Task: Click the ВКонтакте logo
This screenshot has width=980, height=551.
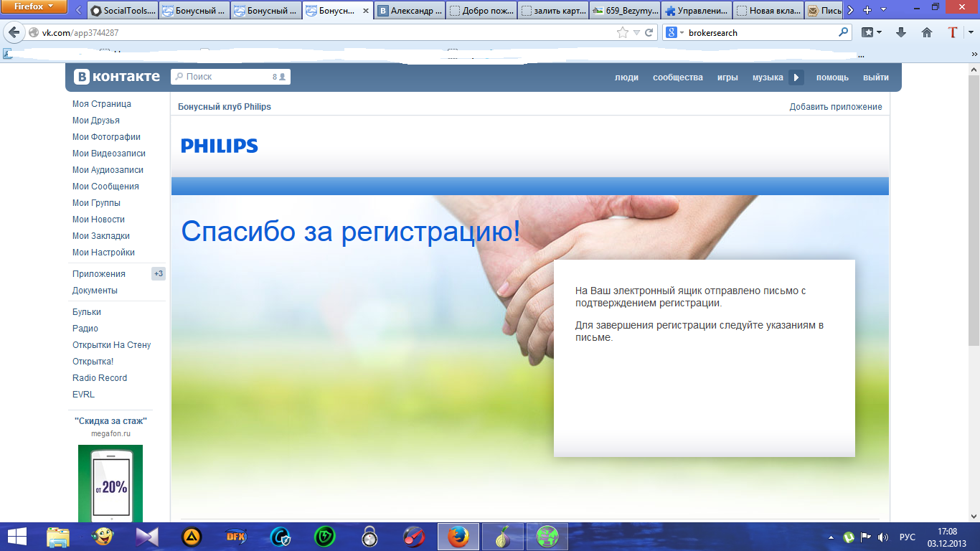Action: pyautogui.click(x=117, y=77)
